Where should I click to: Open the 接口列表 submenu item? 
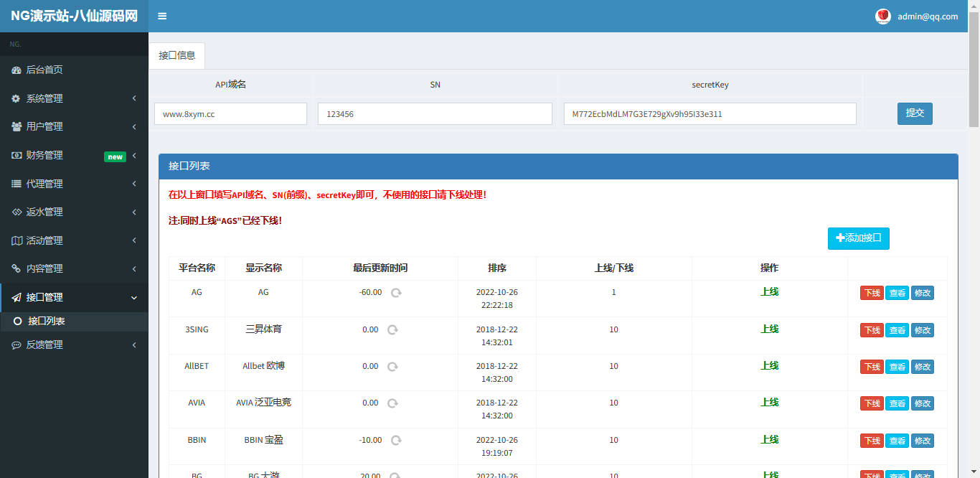74,322
